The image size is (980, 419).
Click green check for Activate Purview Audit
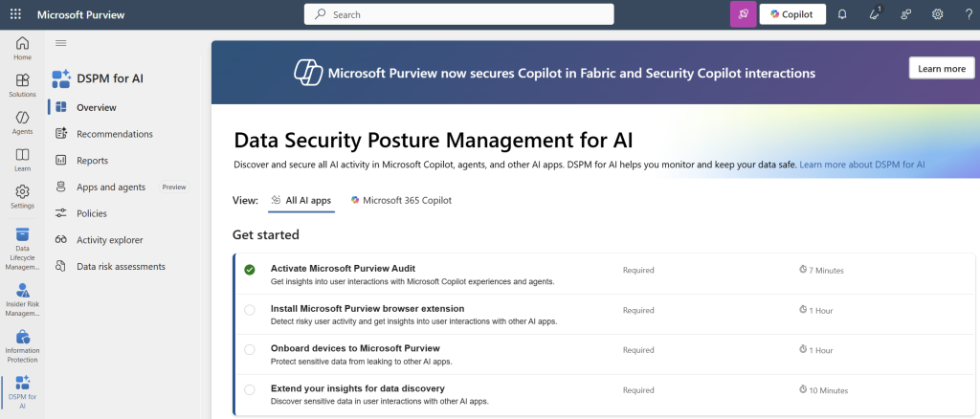point(250,270)
